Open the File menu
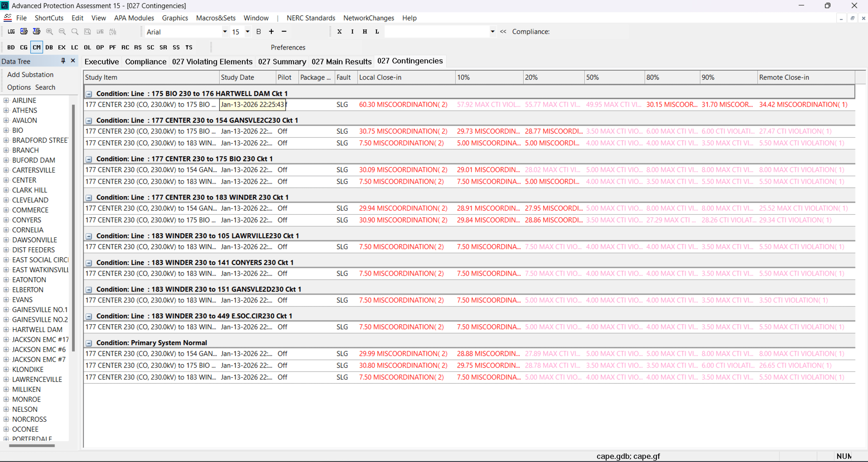The width and height of the screenshot is (868, 462). (x=21, y=18)
